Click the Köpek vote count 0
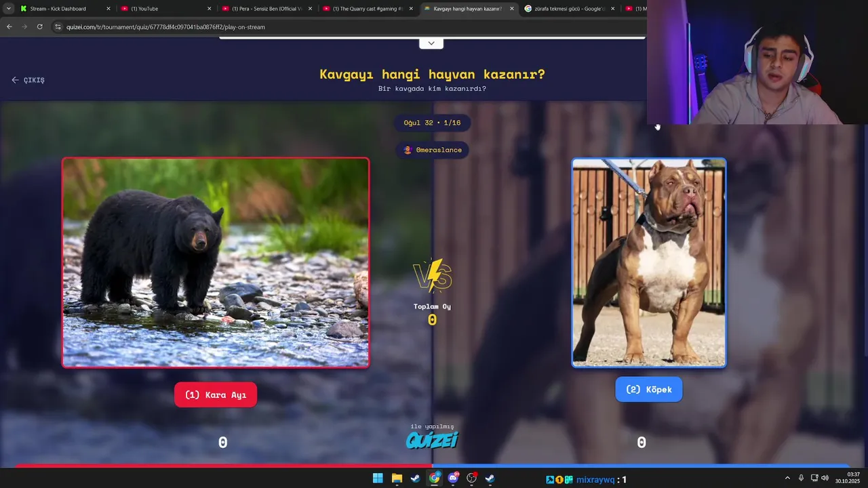The height and width of the screenshot is (488, 868). 642,443
